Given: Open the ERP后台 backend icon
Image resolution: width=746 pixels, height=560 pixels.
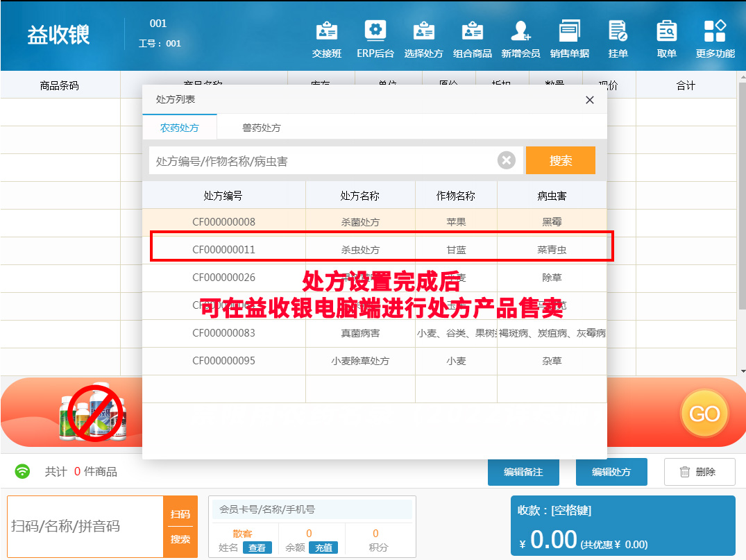Looking at the screenshot, I should [375, 38].
